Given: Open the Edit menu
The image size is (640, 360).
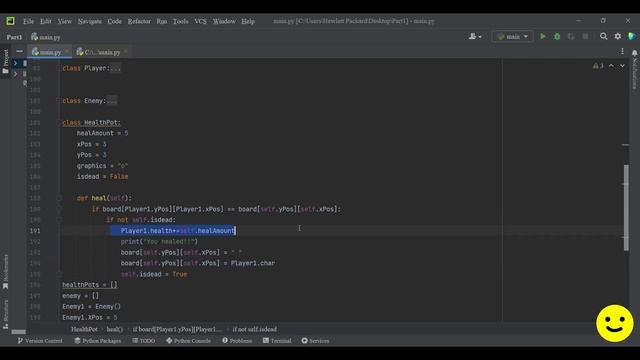Looking at the screenshot, I should (45, 21).
